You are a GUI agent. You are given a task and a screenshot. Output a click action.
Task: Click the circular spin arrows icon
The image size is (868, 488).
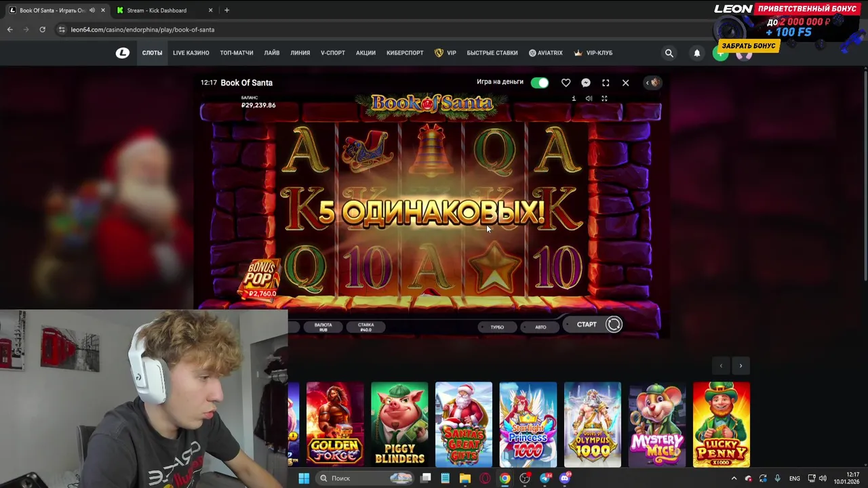coord(614,325)
